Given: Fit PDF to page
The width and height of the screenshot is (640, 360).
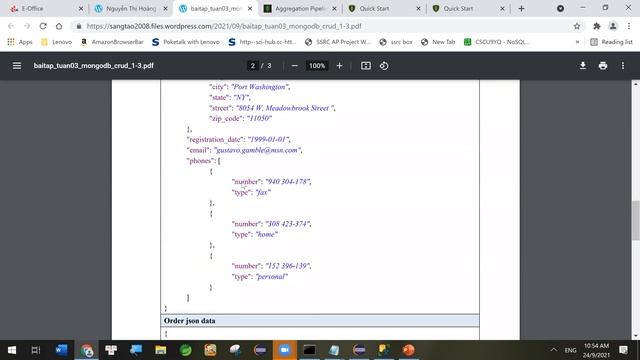Looking at the screenshot, I should [x=366, y=66].
